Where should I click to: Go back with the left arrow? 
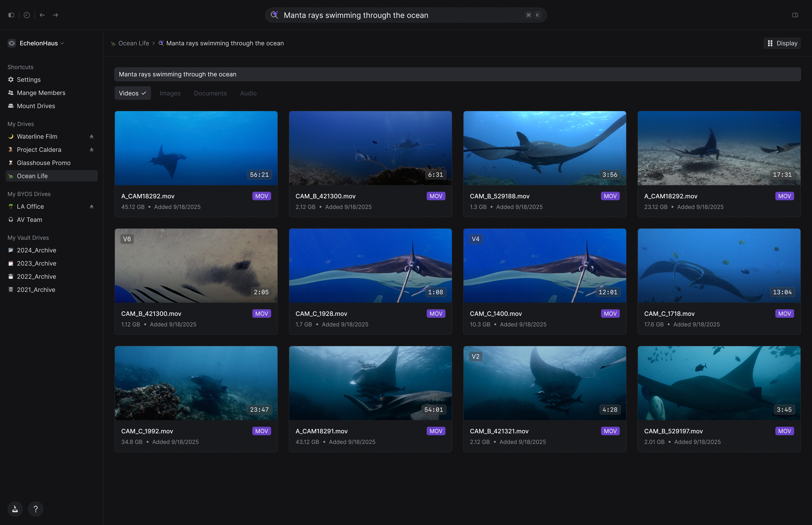[42, 15]
